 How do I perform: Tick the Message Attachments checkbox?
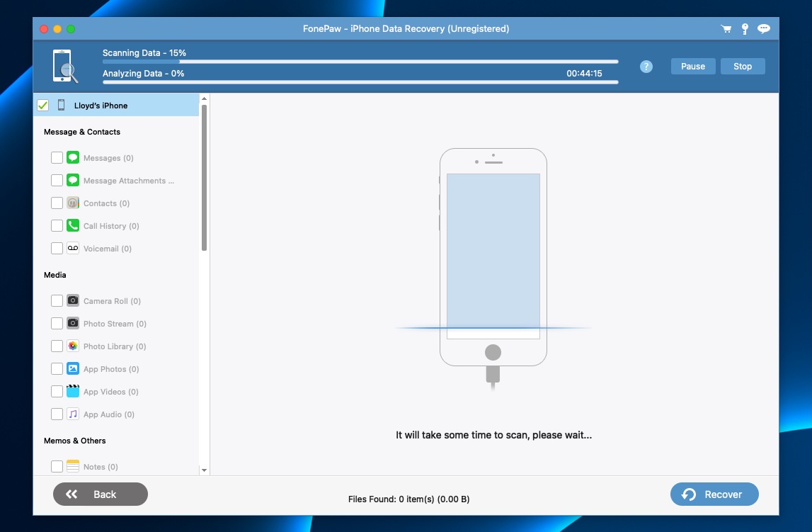(57, 180)
